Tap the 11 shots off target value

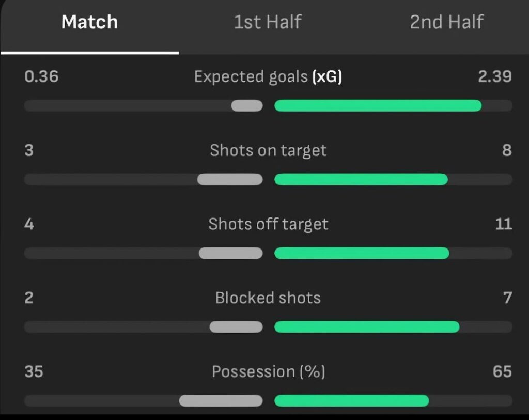503,224
